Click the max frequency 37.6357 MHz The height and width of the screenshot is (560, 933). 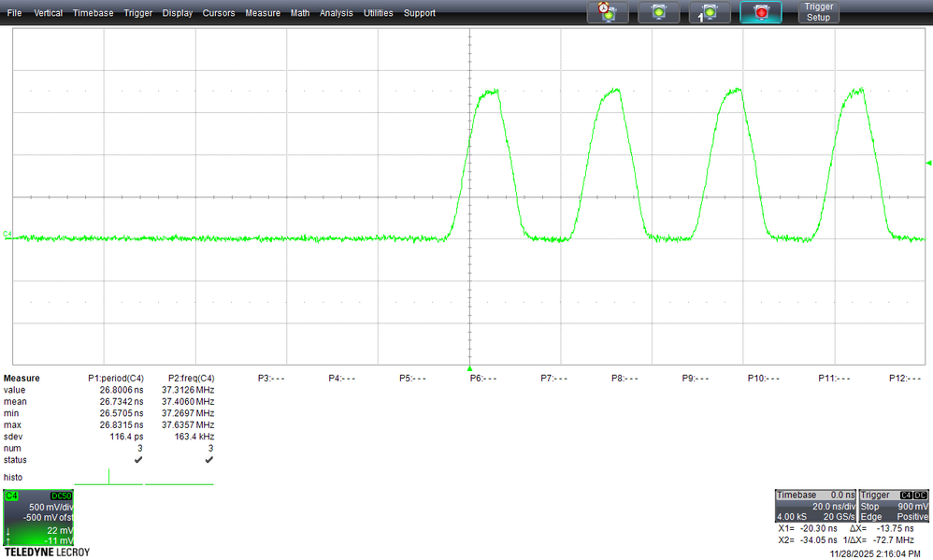click(188, 425)
